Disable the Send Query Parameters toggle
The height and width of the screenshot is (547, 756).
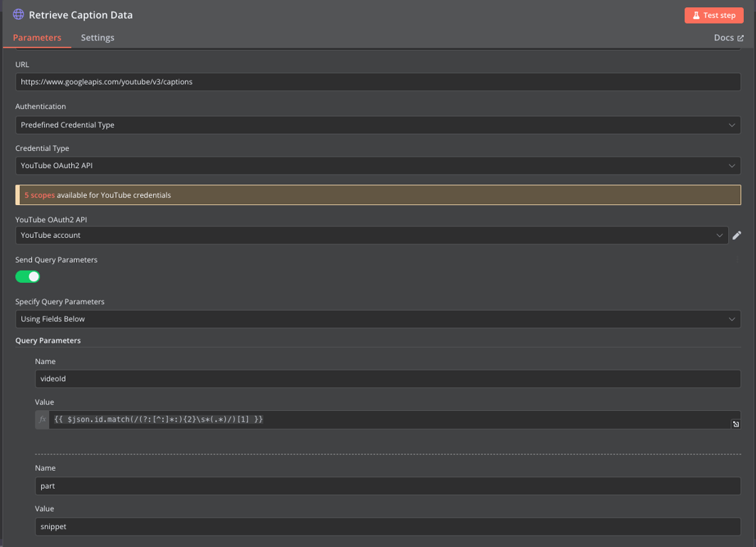pos(27,276)
